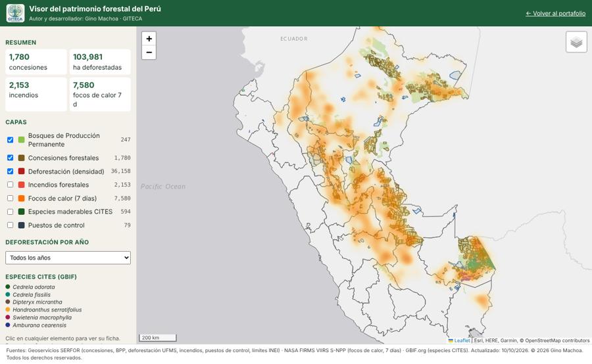Click the CAPAS section heading
The width and height of the screenshot is (592, 364).
coord(16,122)
